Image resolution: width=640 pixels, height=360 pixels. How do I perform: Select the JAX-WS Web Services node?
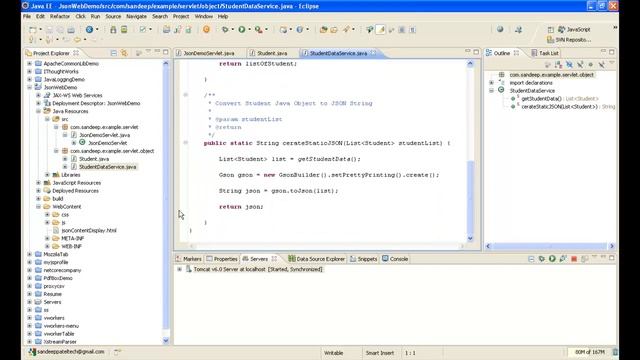pos(77,96)
